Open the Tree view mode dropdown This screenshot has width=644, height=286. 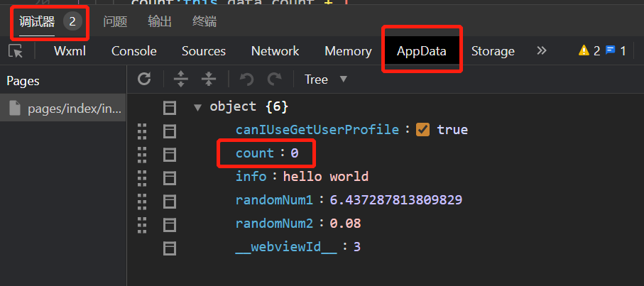[x=326, y=79]
